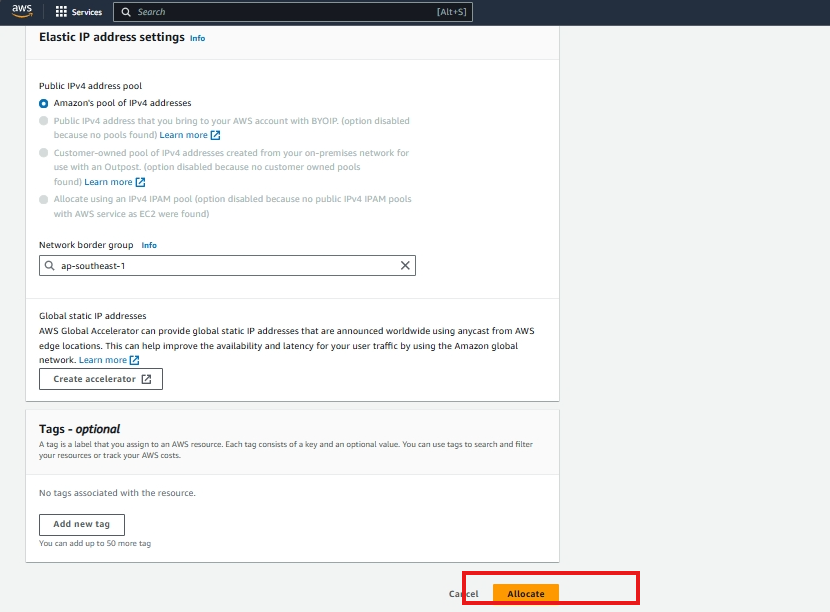Select the BYOIP public IPv4 address option
The image size is (830, 612).
43,121
